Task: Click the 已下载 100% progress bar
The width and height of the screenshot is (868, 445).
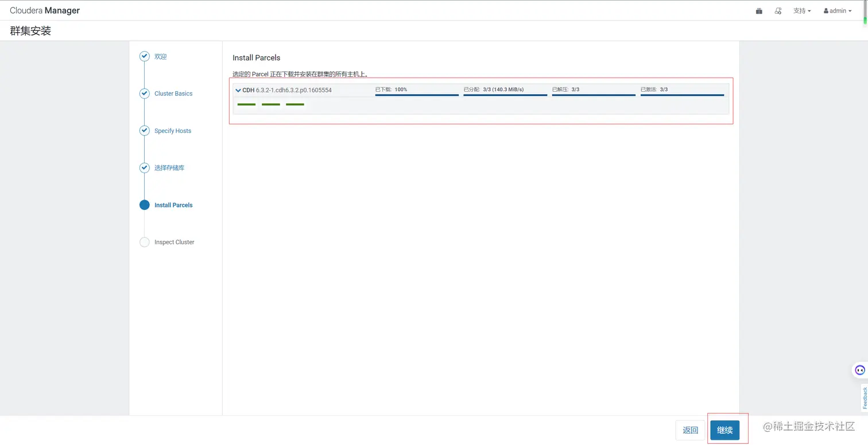Action: click(417, 95)
